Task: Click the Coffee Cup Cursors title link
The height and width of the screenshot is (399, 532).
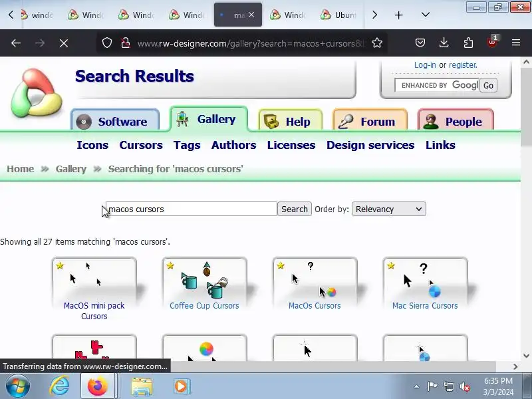Action: click(204, 306)
